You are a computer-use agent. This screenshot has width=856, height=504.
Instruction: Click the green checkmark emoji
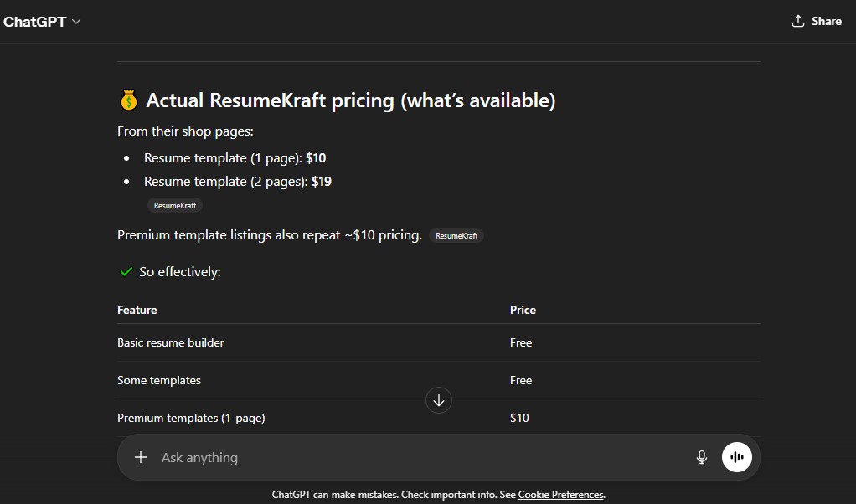126,271
